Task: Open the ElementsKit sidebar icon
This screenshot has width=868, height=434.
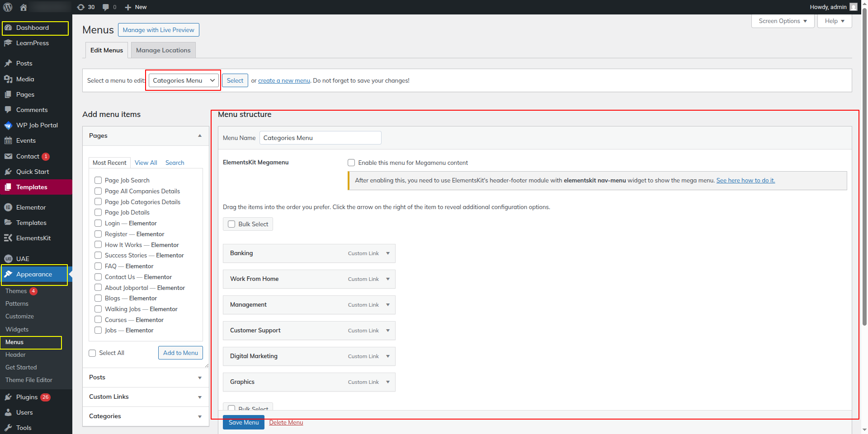Action: [x=8, y=238]
